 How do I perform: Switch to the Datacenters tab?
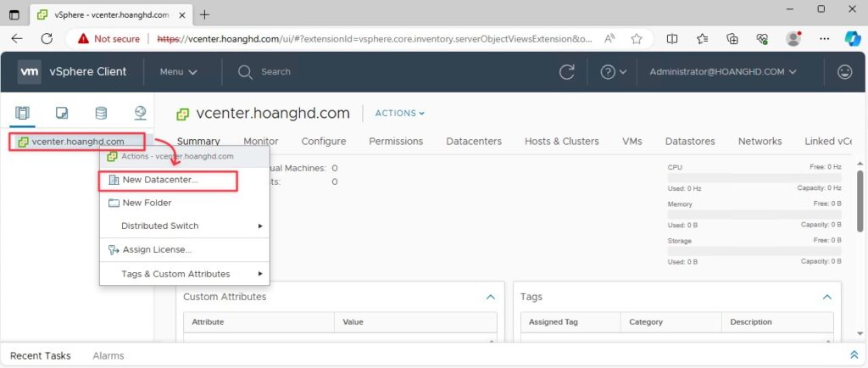[x=474, y=141]
